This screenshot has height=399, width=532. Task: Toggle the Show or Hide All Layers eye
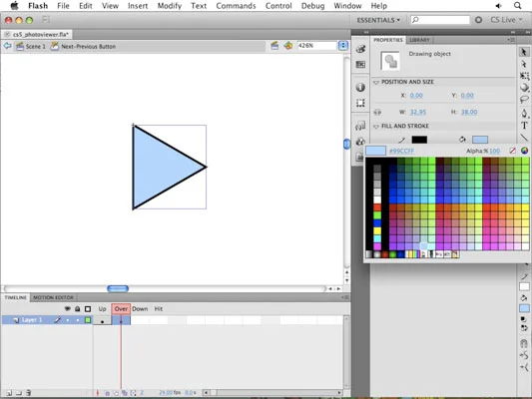[68, 309]
